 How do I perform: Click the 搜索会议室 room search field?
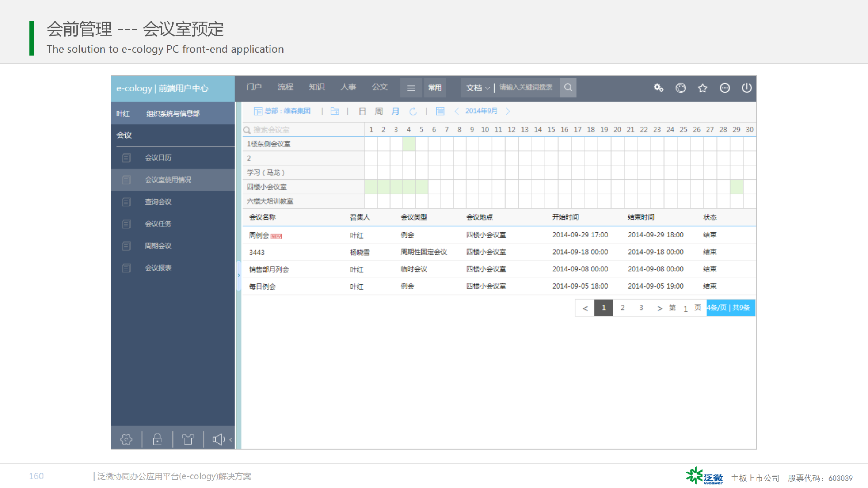click(x=303, y=130)
